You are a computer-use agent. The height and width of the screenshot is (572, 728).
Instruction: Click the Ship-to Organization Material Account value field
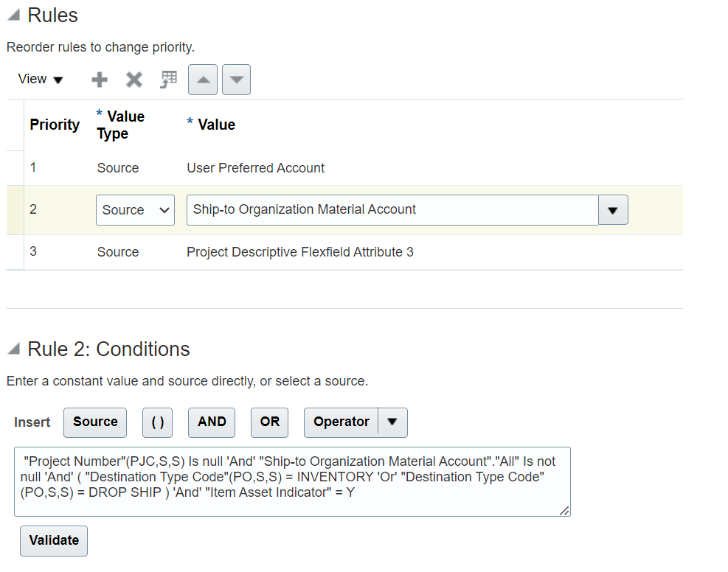[x=392, y=210]
